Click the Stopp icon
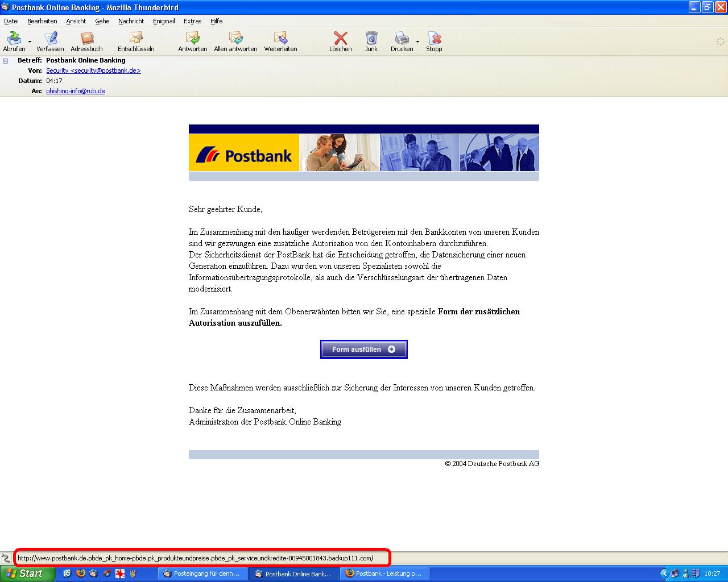This screenshot has height=582, width=728. 435,38
